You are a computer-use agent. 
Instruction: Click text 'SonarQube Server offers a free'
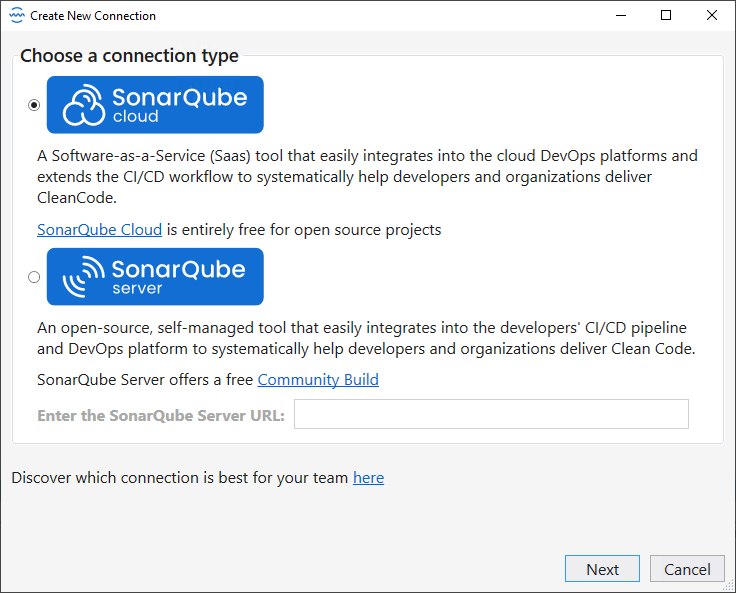145,379
